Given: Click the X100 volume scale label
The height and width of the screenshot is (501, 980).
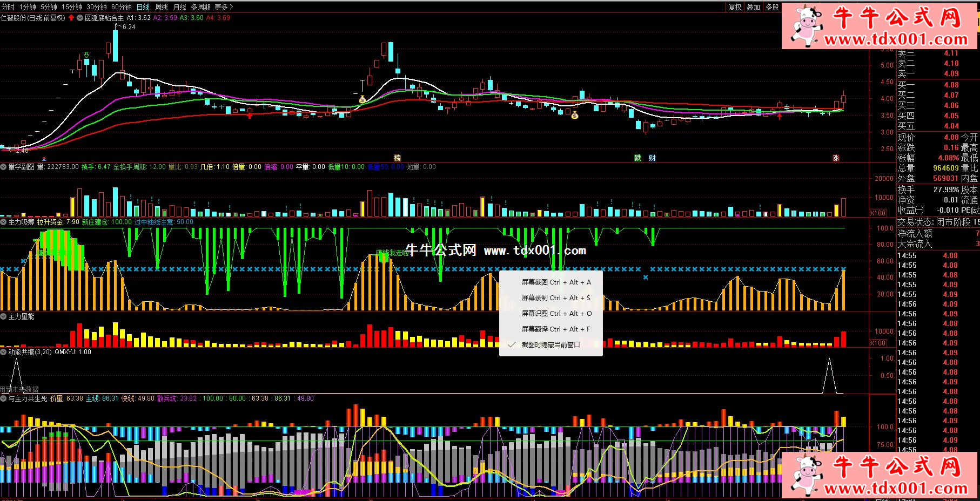Looking at the screenshot, I should coord(878,213).
